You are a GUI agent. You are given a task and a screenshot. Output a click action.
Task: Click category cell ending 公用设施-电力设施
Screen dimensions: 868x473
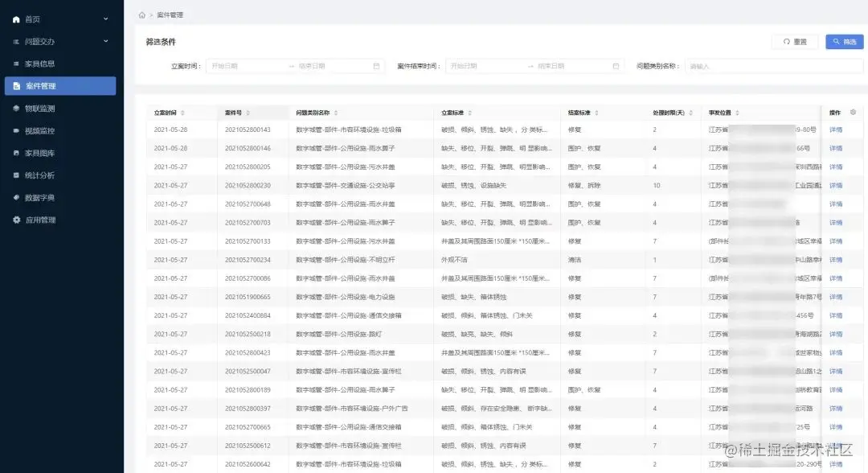[x=345, y=297]
